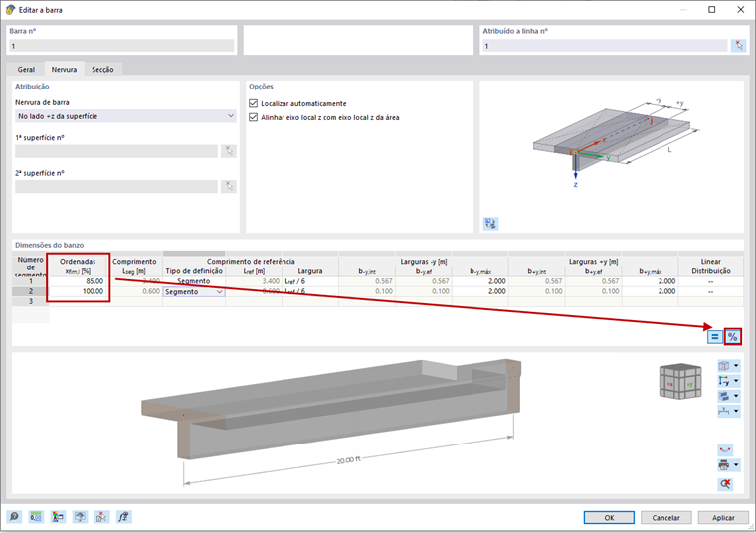Toggle Alinhar eixo local z checkbox
Screen dimensions: 756x533
tap(253, 117)
